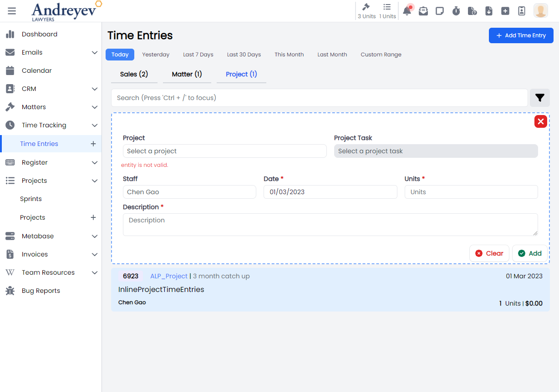Close the inline time entry form

coord(540,121)
